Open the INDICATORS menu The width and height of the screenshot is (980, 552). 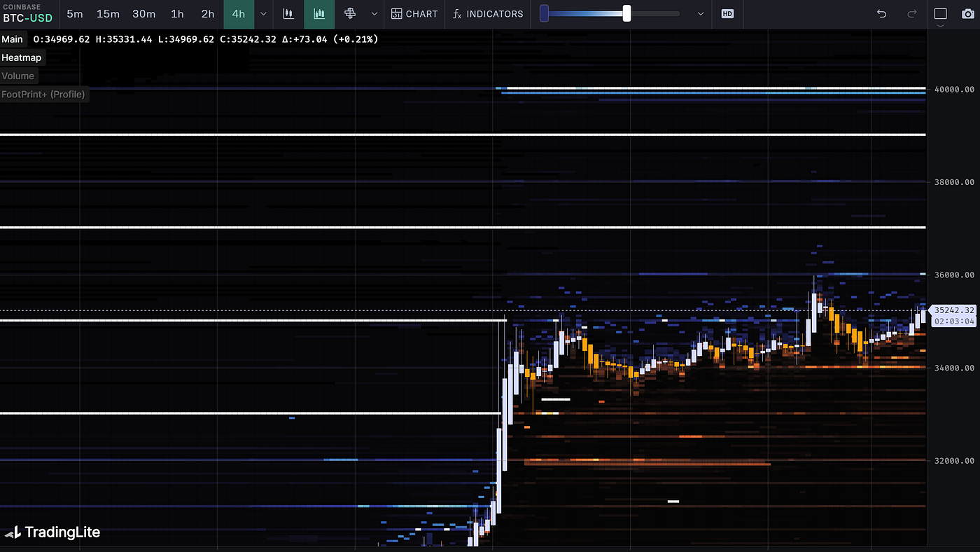click(x=488, y=14)
